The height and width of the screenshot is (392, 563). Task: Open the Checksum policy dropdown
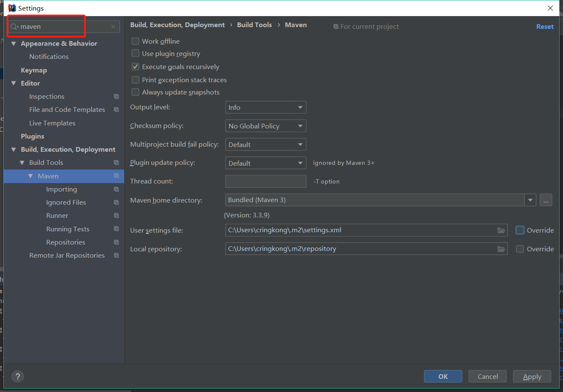point(266,126)
